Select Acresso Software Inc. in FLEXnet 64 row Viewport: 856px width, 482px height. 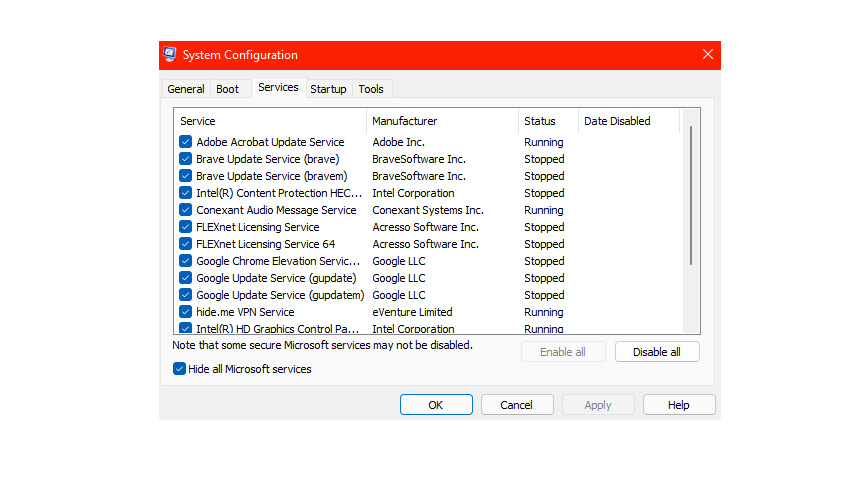tap(425, 244)
